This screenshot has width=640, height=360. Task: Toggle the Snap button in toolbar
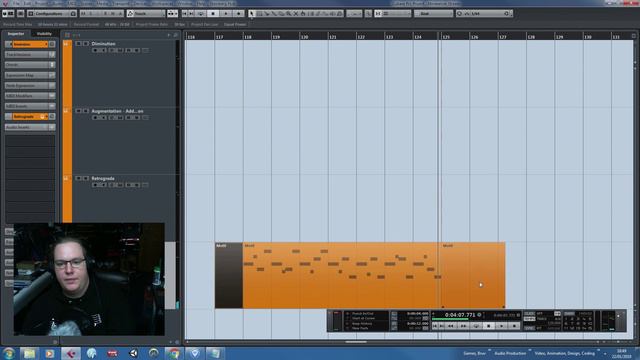coord(378,13)
